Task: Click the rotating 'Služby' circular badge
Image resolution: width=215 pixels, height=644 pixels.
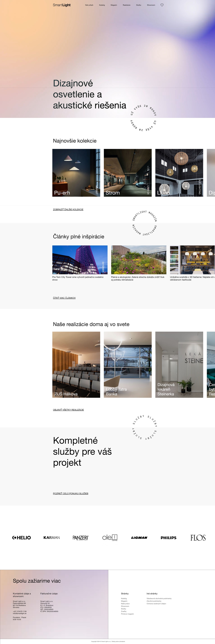Action: [x=145, y=427]
